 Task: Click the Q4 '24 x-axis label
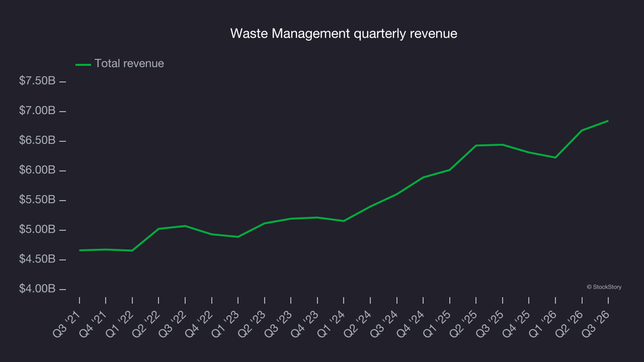(x=412, y=324)
